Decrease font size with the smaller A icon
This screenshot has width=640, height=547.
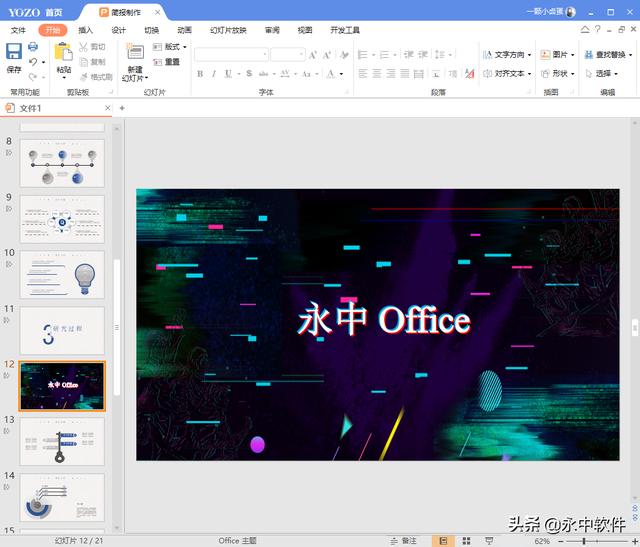point(327,55)
